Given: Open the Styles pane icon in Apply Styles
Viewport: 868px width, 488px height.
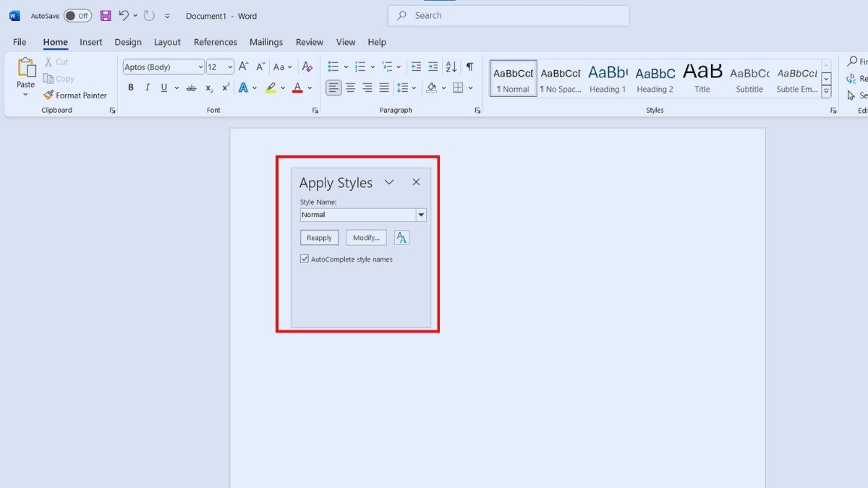Looking at the screenshot, I should [401, 238].
